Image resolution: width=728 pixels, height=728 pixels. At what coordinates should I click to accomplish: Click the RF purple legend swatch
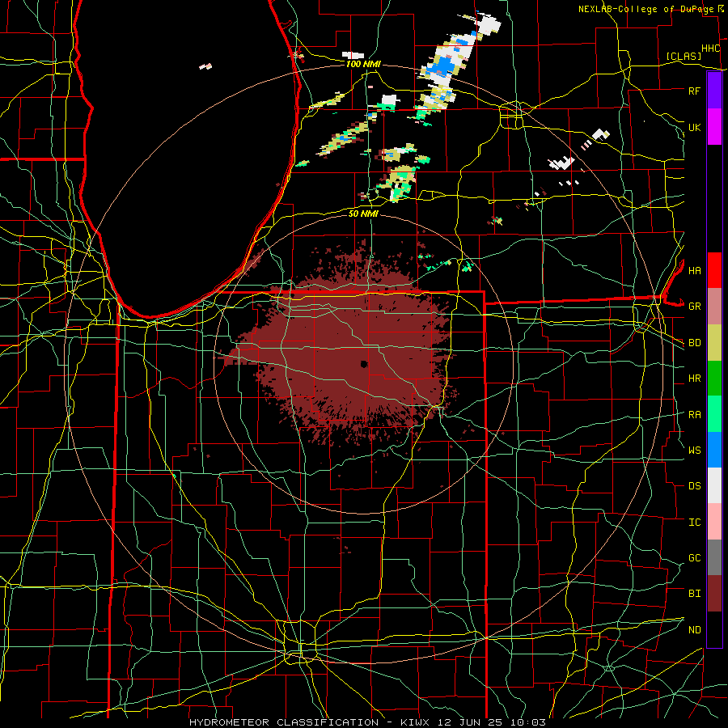point(714,91)
